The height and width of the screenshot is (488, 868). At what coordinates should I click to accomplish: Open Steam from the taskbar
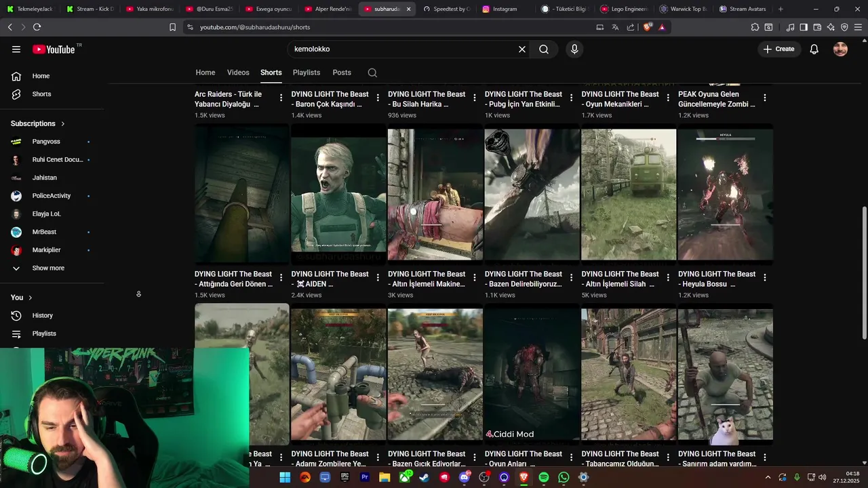click(425, 478)
